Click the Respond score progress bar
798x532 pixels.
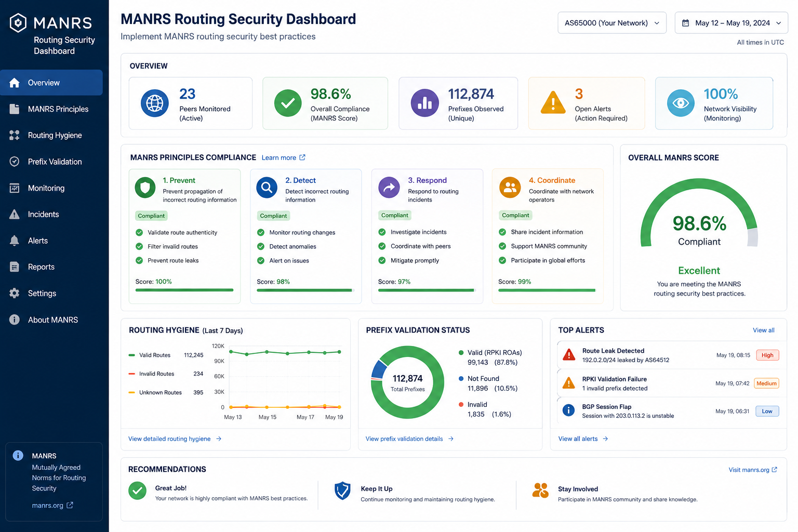tap(427, 290)
